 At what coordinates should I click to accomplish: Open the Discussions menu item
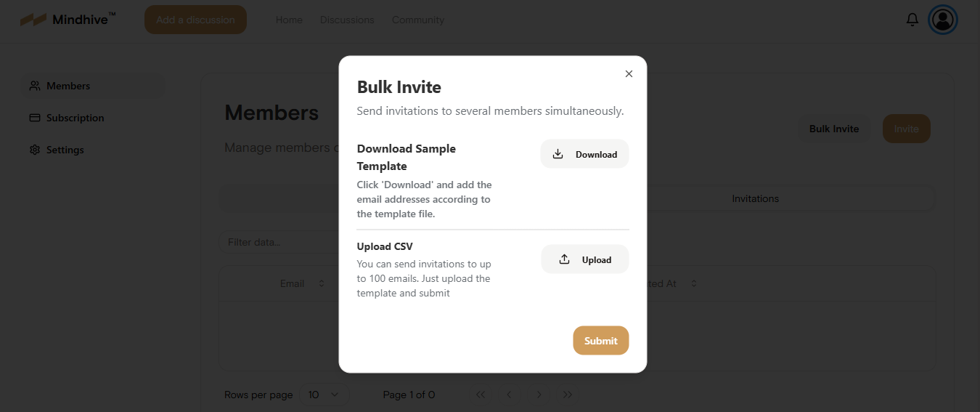click(x=347, y=20)
